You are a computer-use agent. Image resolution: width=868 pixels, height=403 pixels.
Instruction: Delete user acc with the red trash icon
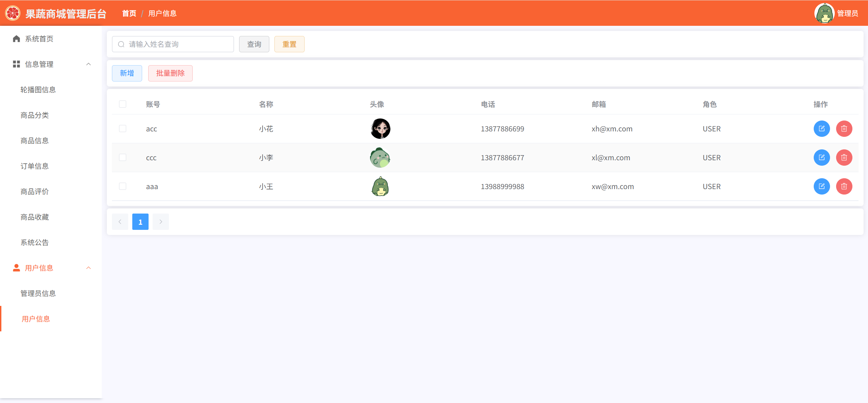(844, 129)
